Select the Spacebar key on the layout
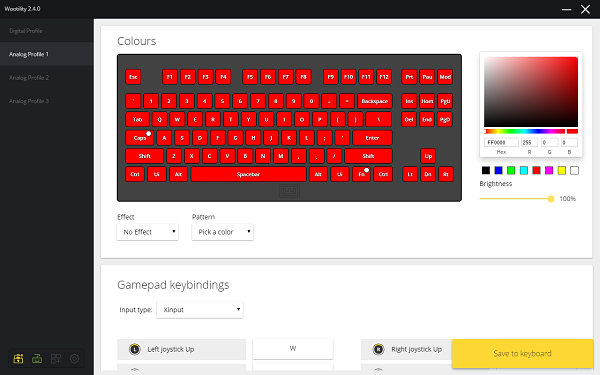The height and width of the screenshot is (375, 600). click(x=248, y=174)
